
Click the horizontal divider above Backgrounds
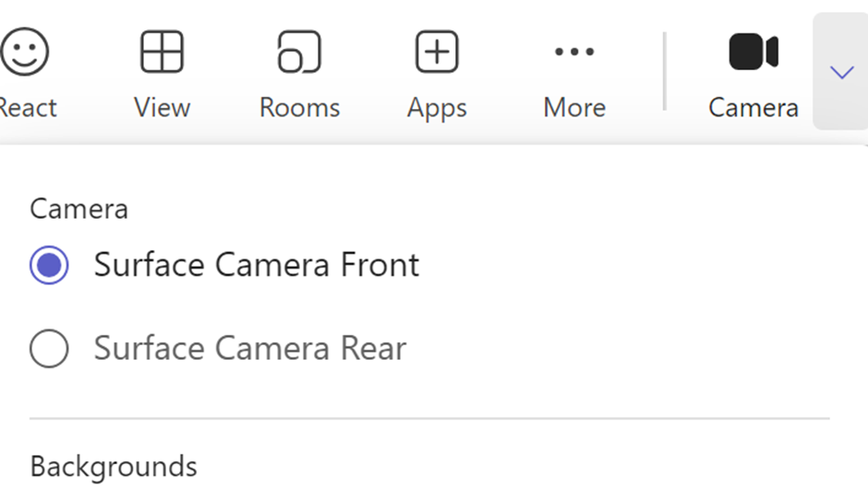[x=429, y=419]
